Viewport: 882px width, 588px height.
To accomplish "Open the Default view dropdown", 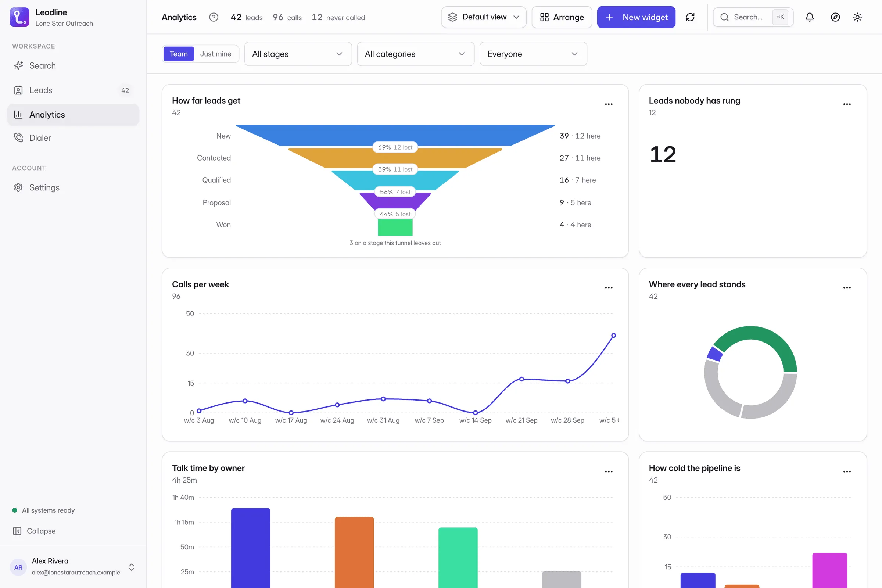I will pos(484,17).
